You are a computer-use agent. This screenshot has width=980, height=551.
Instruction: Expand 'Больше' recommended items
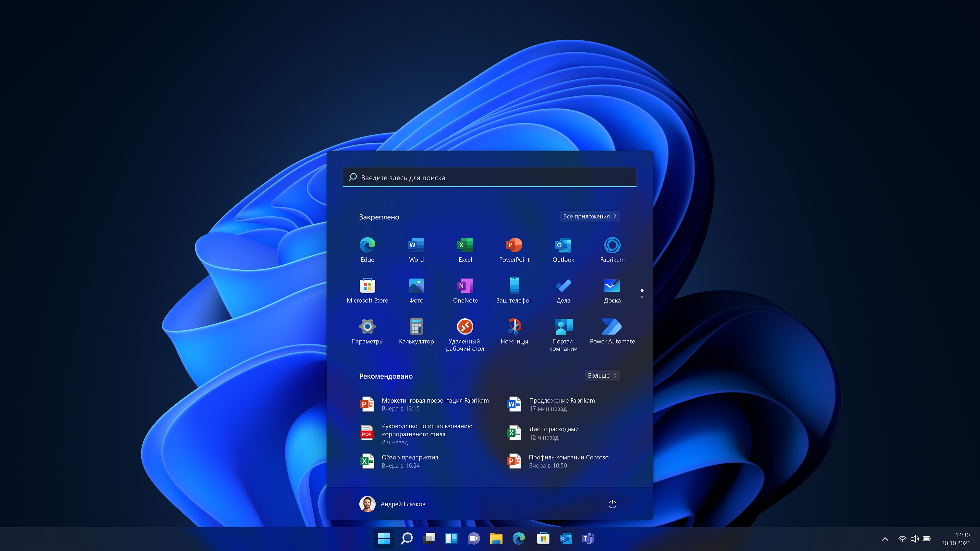click(601, 375)
